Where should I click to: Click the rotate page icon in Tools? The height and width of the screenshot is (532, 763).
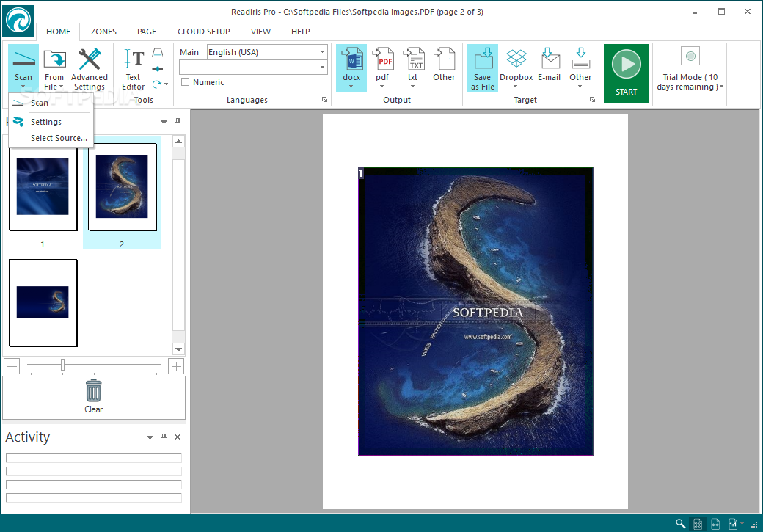[157, 84]
